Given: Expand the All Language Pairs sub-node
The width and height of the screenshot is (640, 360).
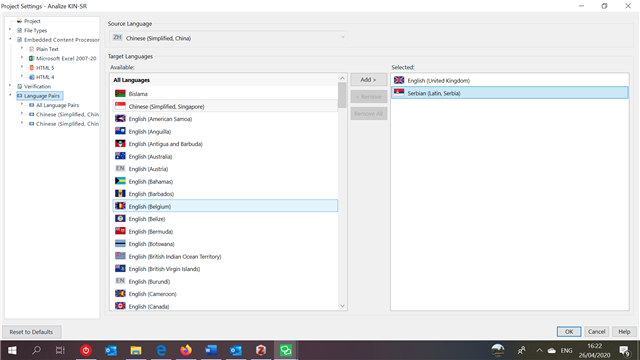Looking at the screenshot, I should pos(22,104).
